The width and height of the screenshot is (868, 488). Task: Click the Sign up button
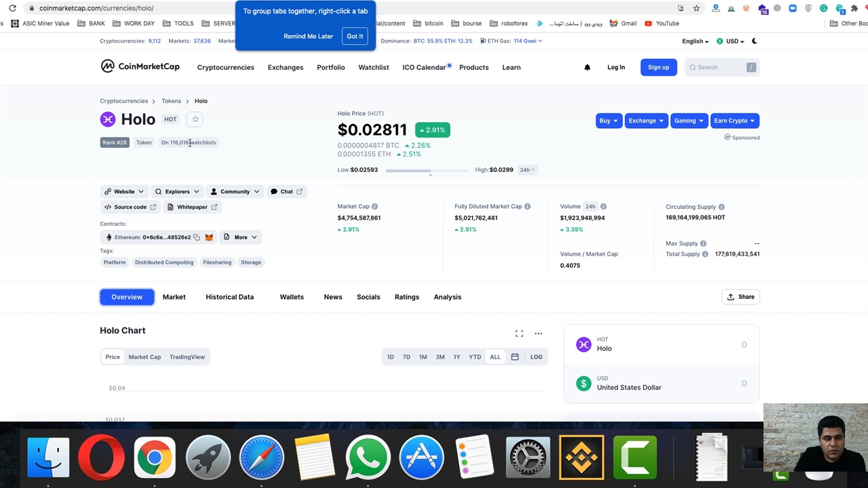(658, 67)
